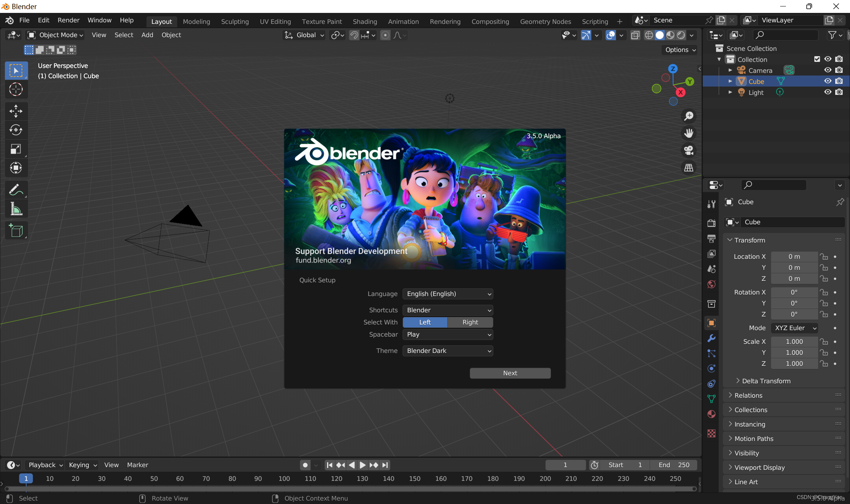Choose the Add Cube tool

coord(16,230)
